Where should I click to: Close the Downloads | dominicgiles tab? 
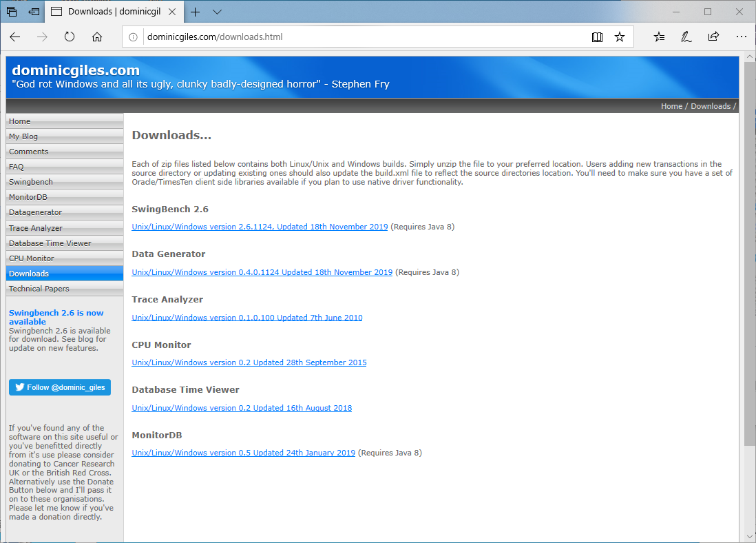tap(172, 12)
